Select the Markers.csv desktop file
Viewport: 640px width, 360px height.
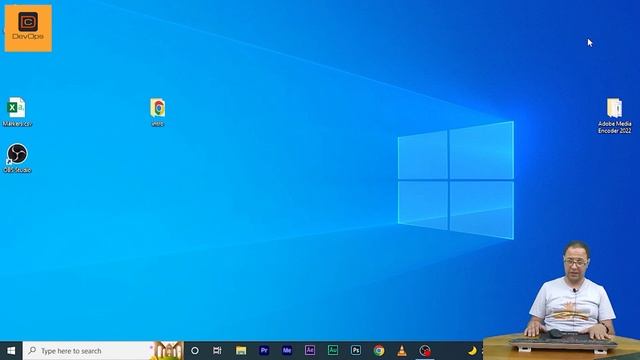(x=17, y=112)
